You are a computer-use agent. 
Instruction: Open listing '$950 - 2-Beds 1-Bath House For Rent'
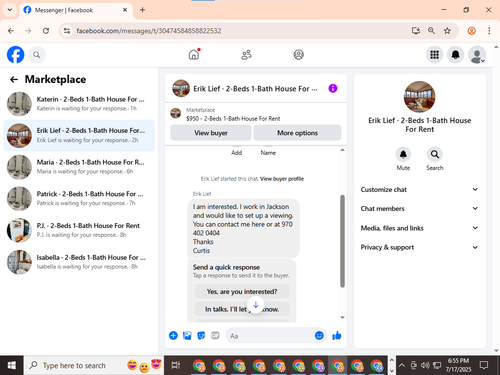[x=233, y=118]
